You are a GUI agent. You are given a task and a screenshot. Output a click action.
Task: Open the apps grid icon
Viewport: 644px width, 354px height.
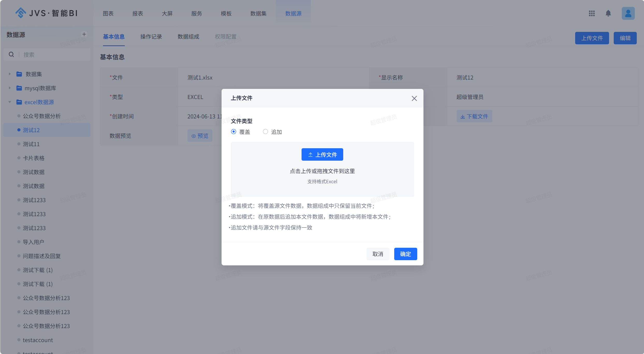click(592, 13)
